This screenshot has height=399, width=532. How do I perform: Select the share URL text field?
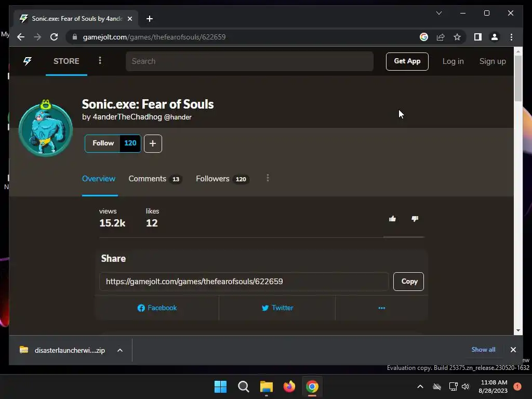click(x=244, y=282)
